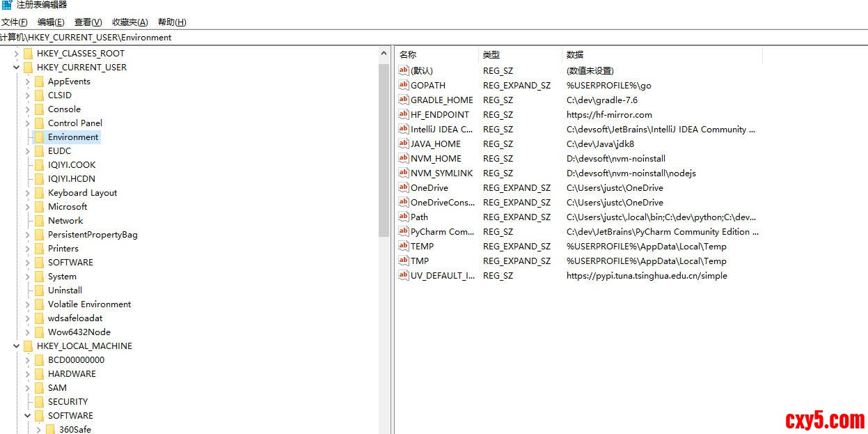The width and height of the screenshot is (868, 434).
Task: Click the CLSID folder icon
Action: point(39,95)
